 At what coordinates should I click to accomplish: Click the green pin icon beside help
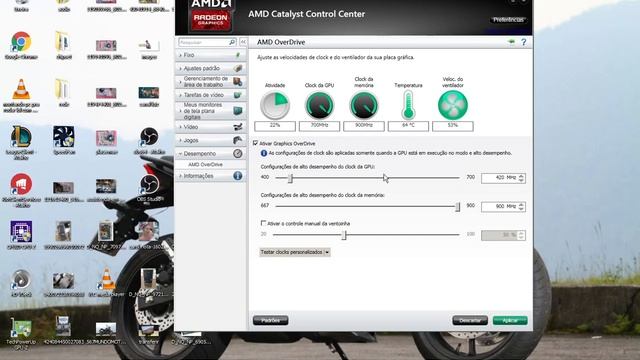511,42
